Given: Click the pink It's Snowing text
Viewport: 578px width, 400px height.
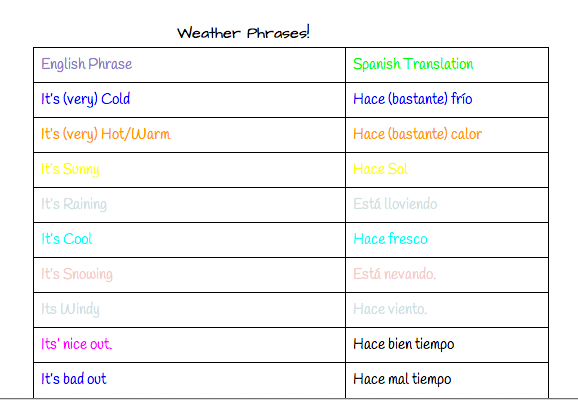Looking at the screenshot, I should coord(77,274).
